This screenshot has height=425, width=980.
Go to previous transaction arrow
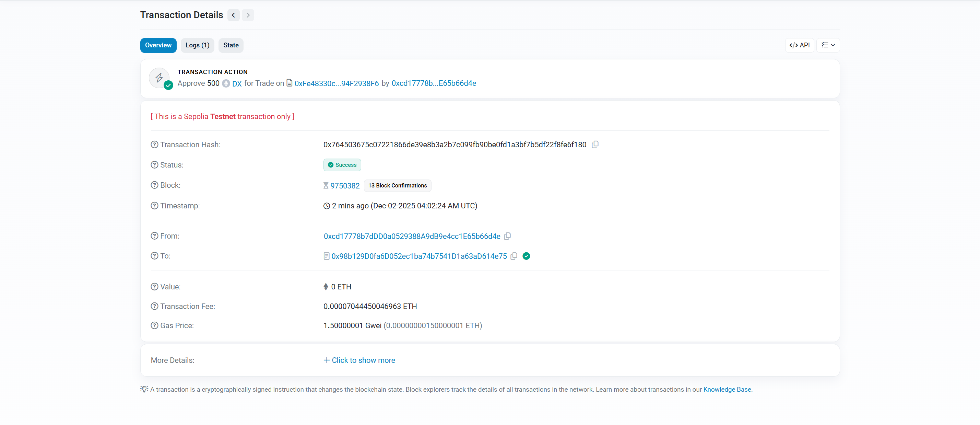tap(233, 15)
